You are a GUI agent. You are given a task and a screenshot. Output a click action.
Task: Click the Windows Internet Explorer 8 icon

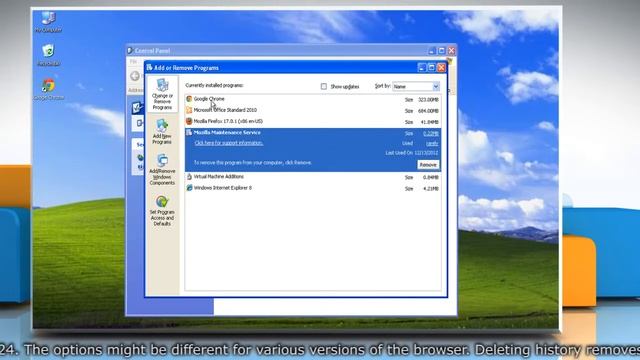(189, 188)
